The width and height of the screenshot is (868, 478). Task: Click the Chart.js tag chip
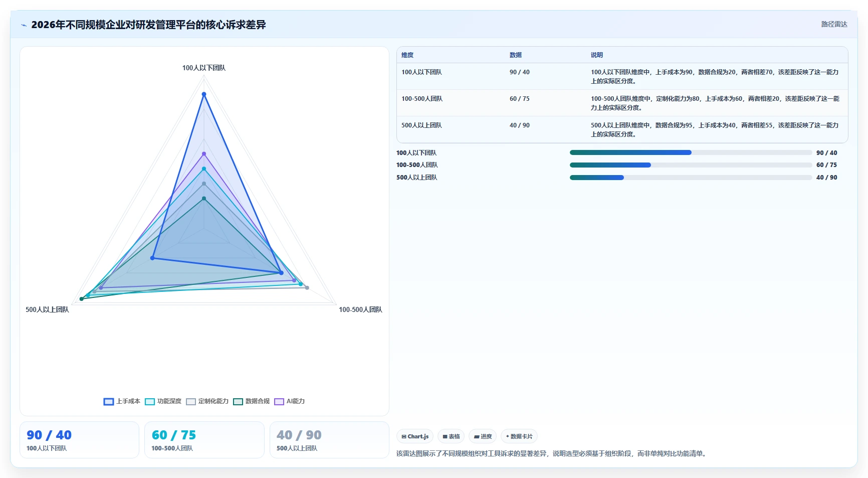click(x=415, y=436)
